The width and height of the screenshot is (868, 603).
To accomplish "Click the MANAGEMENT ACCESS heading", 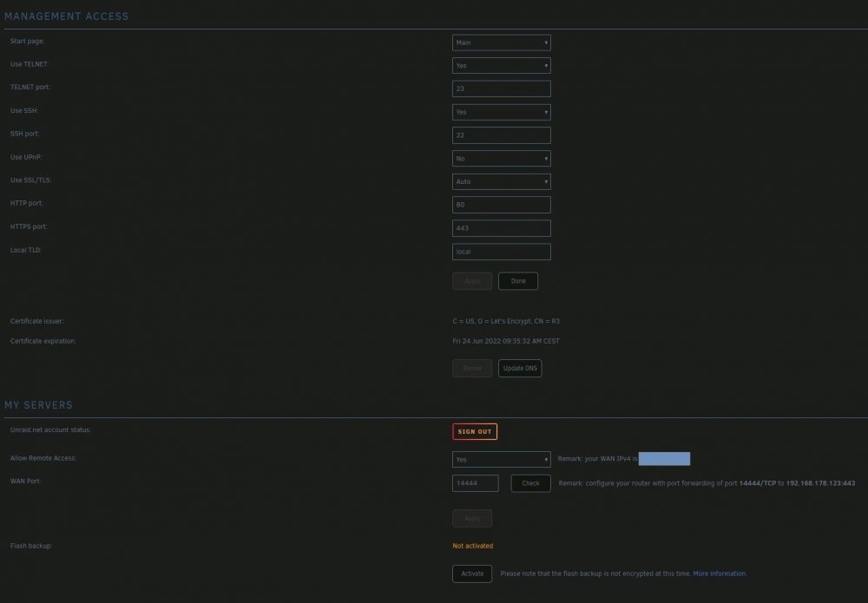I will pos(67,16).
